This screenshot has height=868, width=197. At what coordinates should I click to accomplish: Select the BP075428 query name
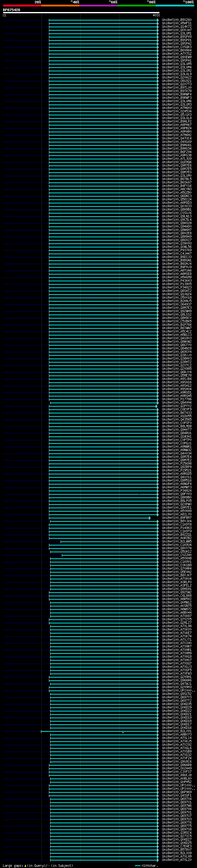[11, 10]
